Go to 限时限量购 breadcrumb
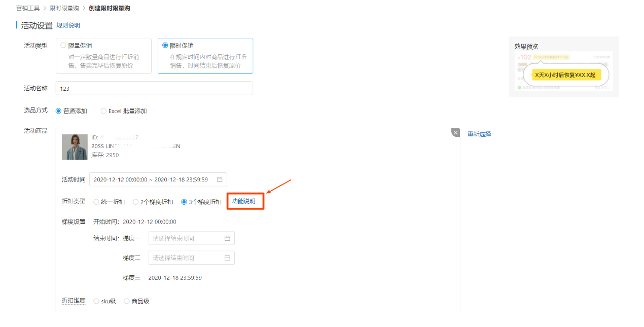 pos(64,8)
